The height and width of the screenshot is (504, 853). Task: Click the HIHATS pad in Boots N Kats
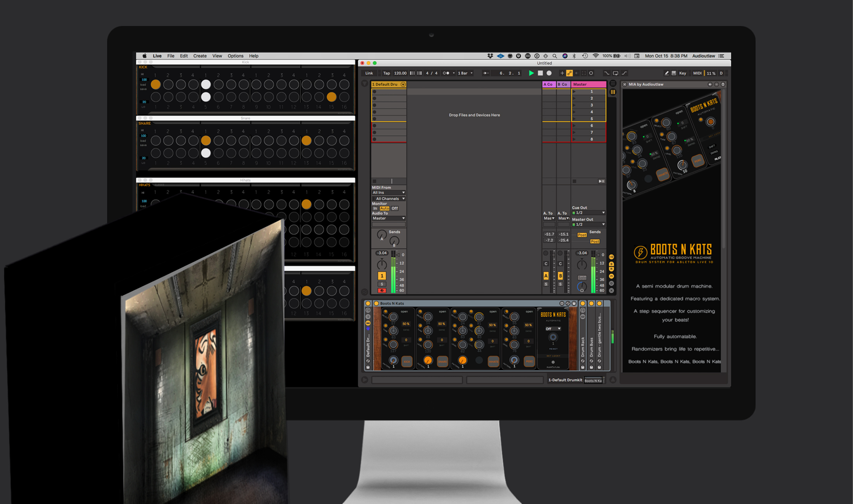click(493, 361)
